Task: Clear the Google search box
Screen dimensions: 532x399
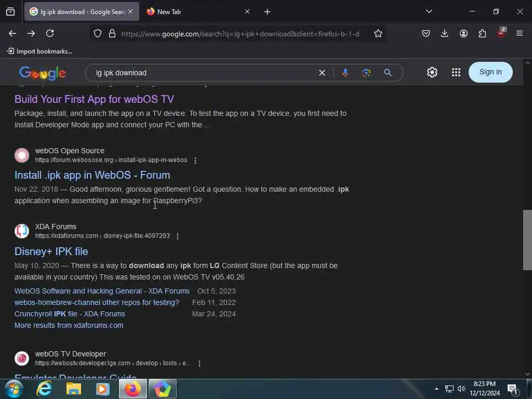Action: 322,73
